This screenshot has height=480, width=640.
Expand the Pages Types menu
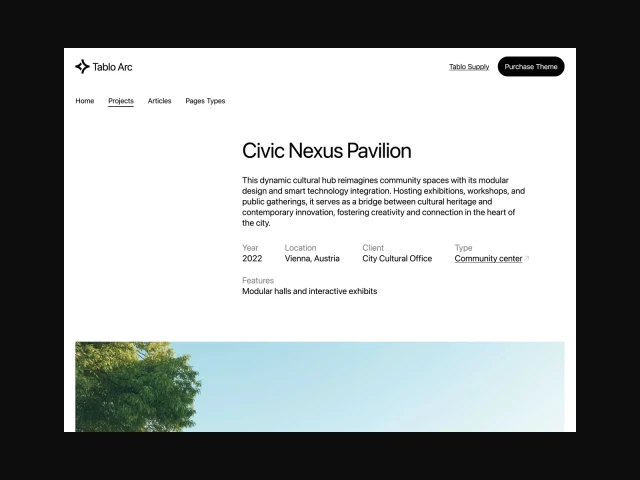[205, 101]
